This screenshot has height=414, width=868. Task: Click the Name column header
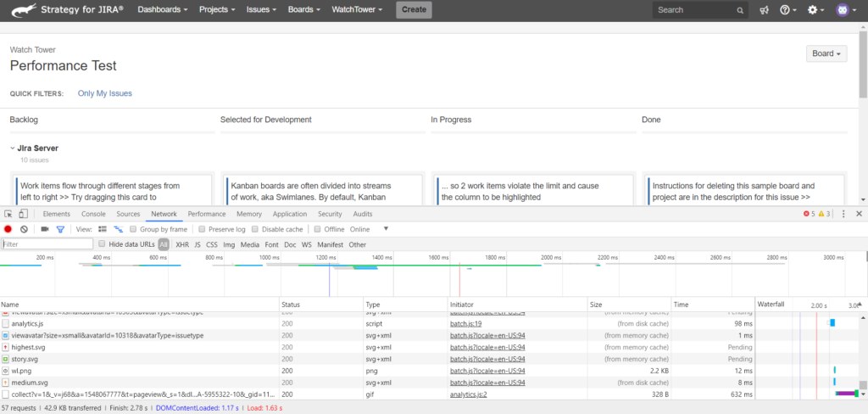point(140,305)
